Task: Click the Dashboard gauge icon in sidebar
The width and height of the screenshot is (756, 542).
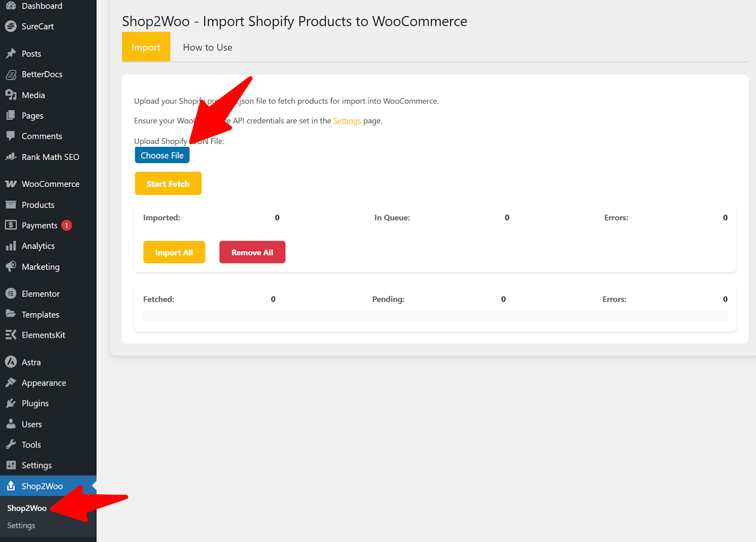Action: pyautogui.click(x=10, y=6)
